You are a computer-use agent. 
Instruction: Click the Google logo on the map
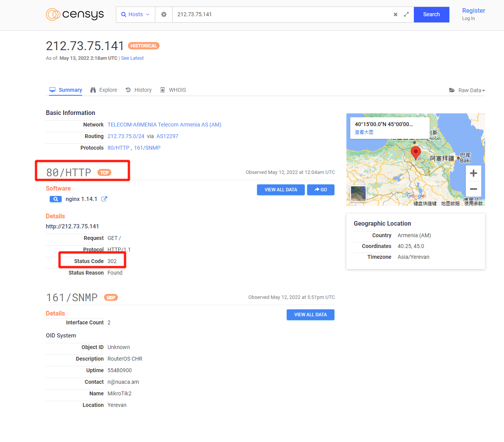[416, 196]
